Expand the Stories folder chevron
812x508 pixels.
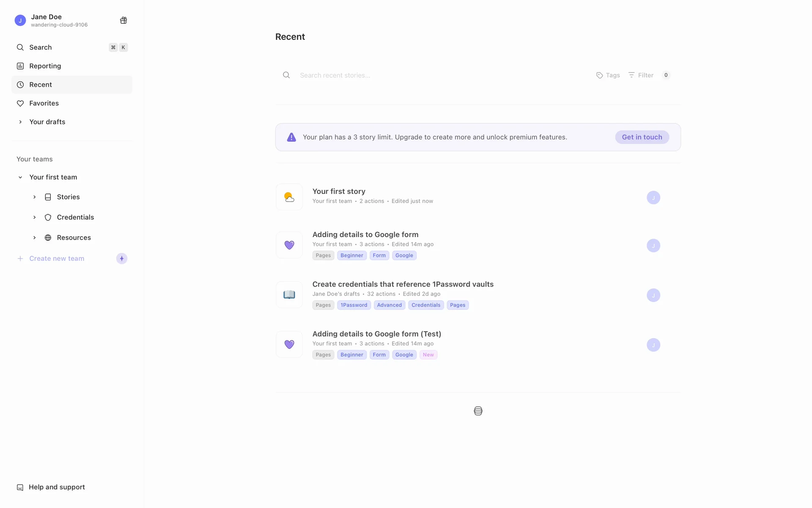click(x=35, y=197)
